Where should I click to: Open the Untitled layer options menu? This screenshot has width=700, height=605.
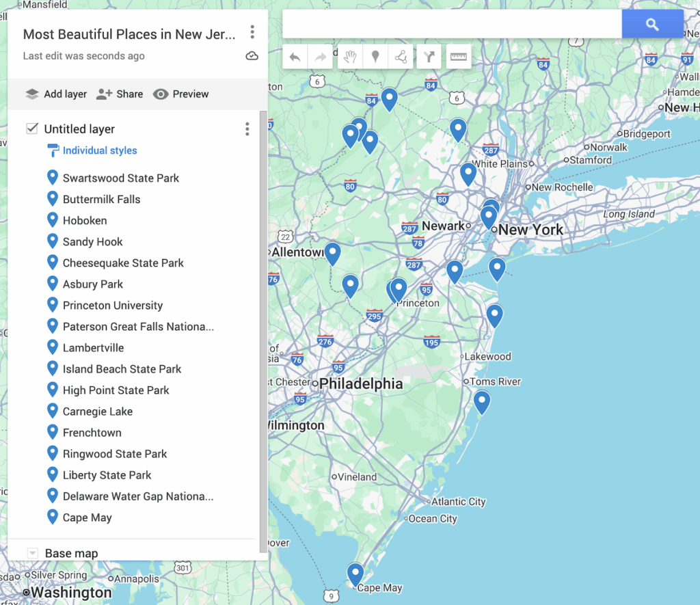pos(247,129)
